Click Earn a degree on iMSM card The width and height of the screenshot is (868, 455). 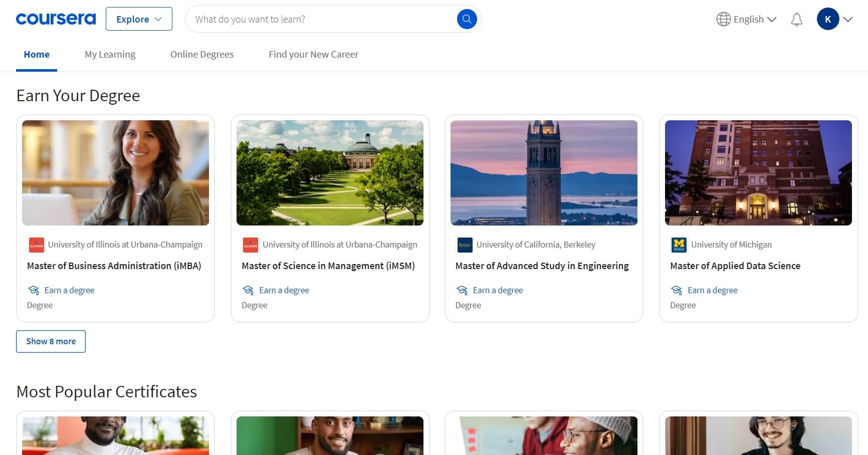click(x=284, y=290)
